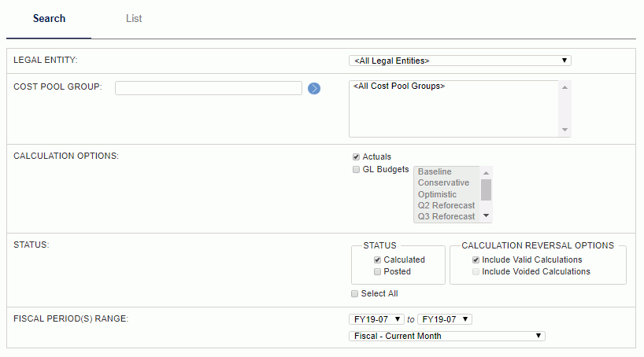Click the down arrow in Cost Pool Groups list
Screen dimensions: 644x357
pyautogui.click(x=564, y=130)
